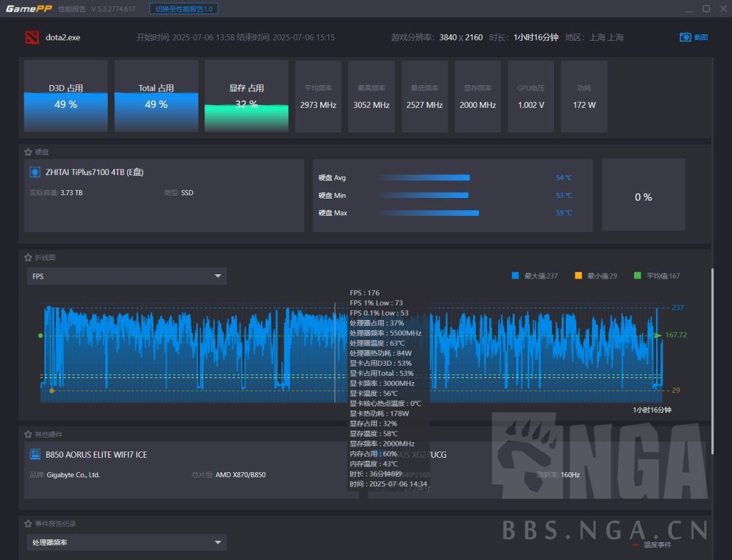Open the 处理器频率 event dropdown
The height and width of the screenshot is (560, 732).
click(x=127, y=543)
